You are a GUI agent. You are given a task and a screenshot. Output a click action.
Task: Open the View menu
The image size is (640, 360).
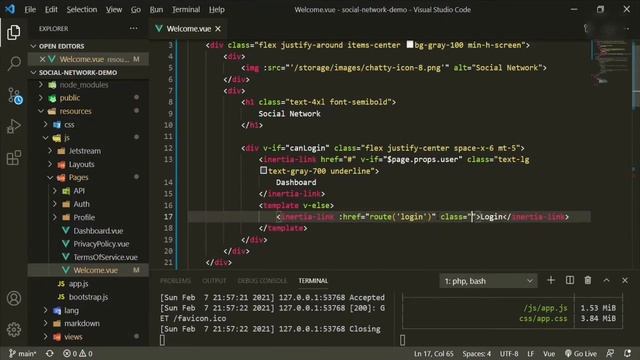click(x=114, y=9)
